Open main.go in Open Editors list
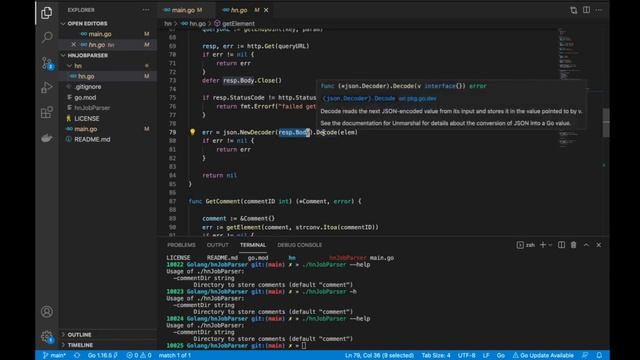 (100, 34)
